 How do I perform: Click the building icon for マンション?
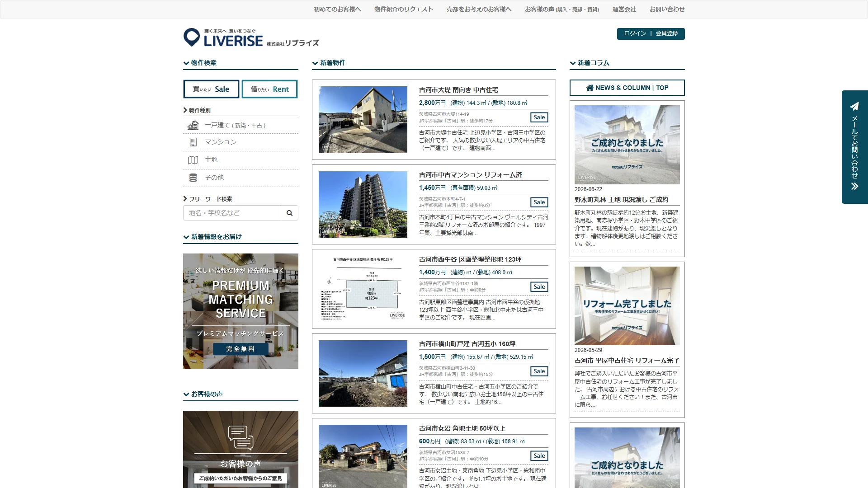[193, 142]
